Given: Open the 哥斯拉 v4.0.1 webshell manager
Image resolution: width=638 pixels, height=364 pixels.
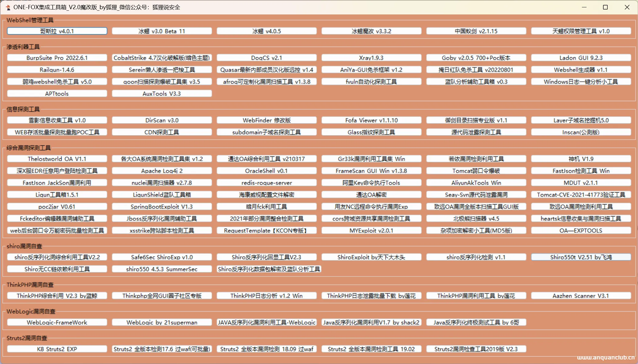Looking at the screenshot, I should [57, 31].
